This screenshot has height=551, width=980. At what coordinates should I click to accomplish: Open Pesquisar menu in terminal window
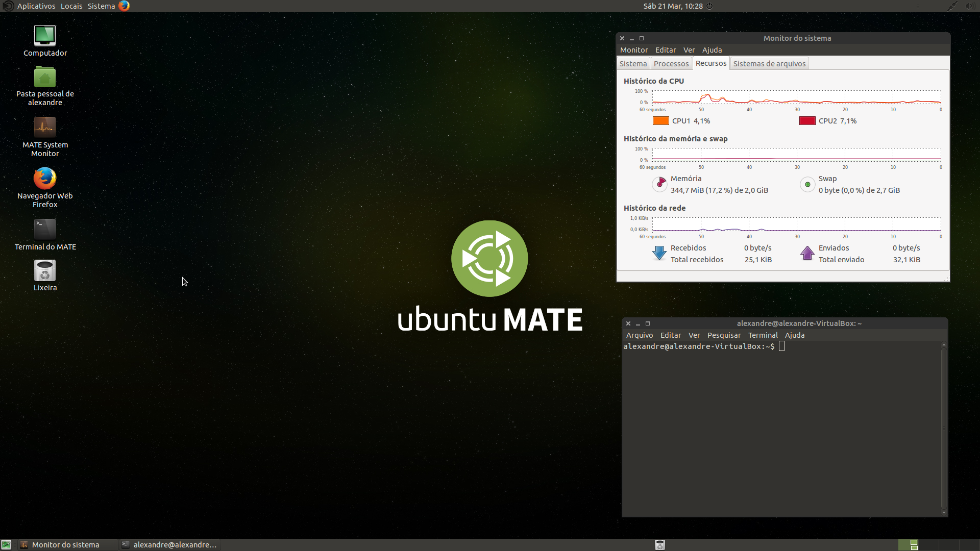(724, 335)
